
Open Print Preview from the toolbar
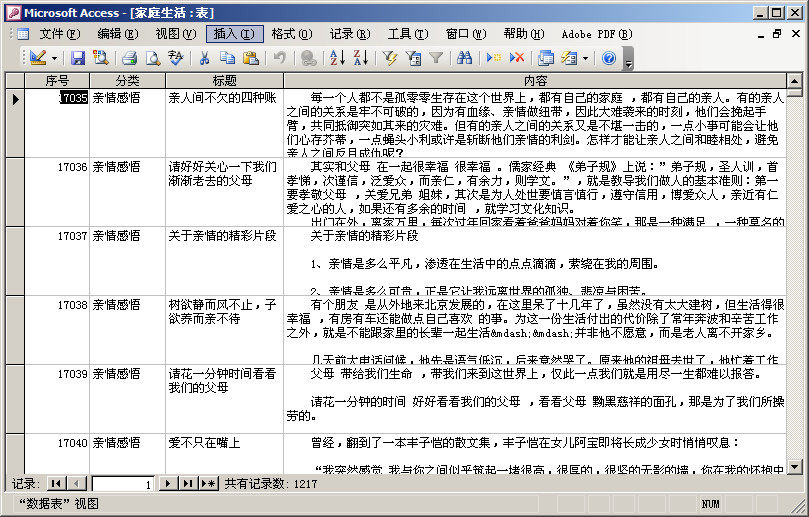(x=153, y=58)
